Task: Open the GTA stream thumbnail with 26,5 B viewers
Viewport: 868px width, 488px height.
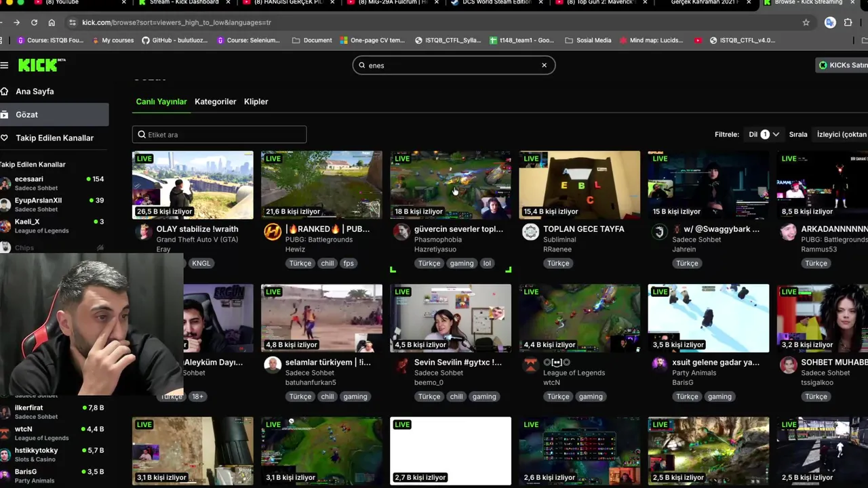Action: point(193,185)
